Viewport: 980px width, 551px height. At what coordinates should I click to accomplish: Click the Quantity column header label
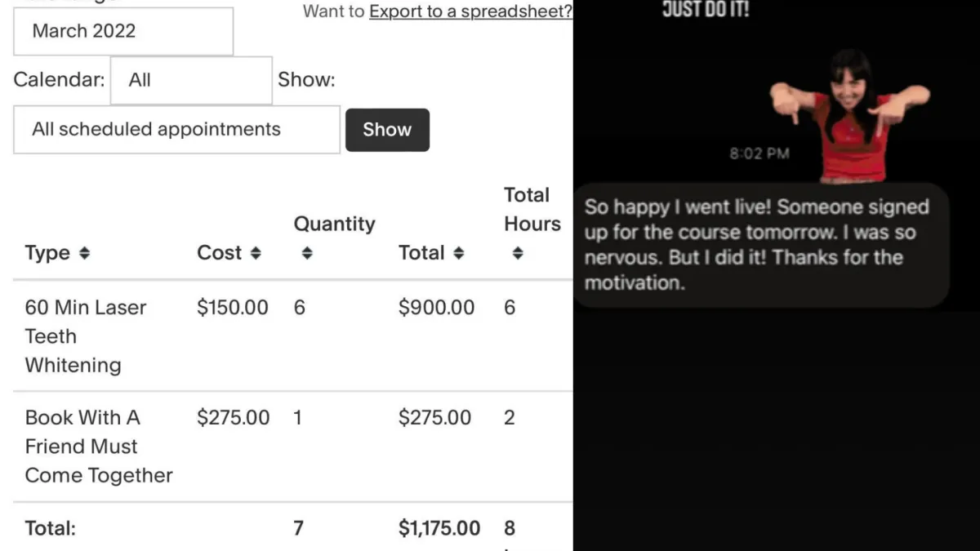[334, 224]
